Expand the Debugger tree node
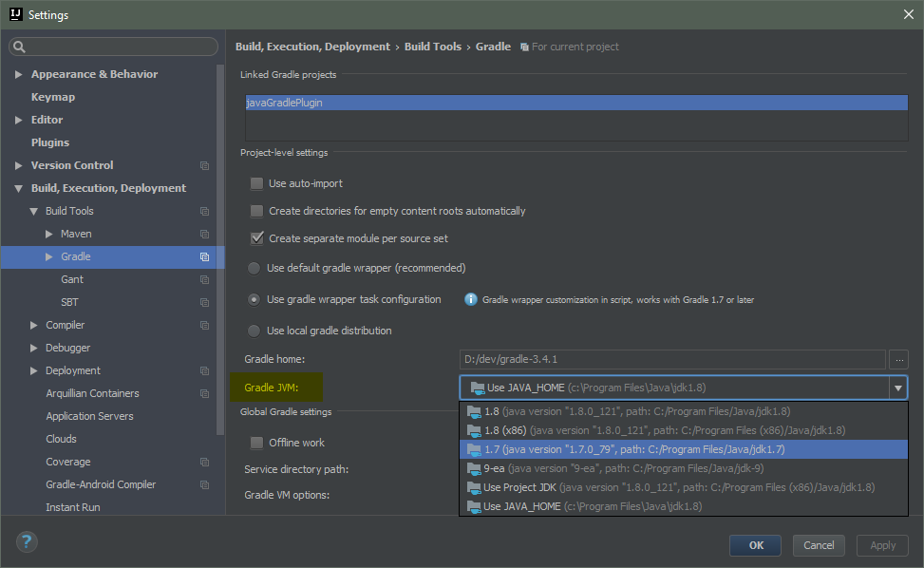 click(x=33, y=349)
